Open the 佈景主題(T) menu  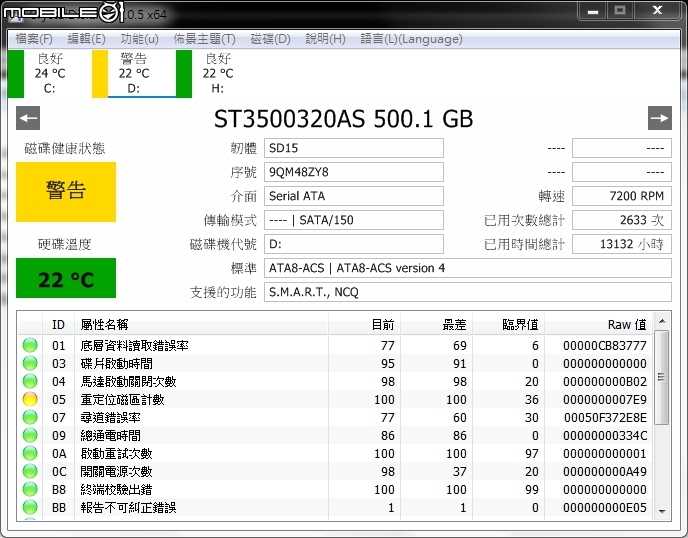204,39
